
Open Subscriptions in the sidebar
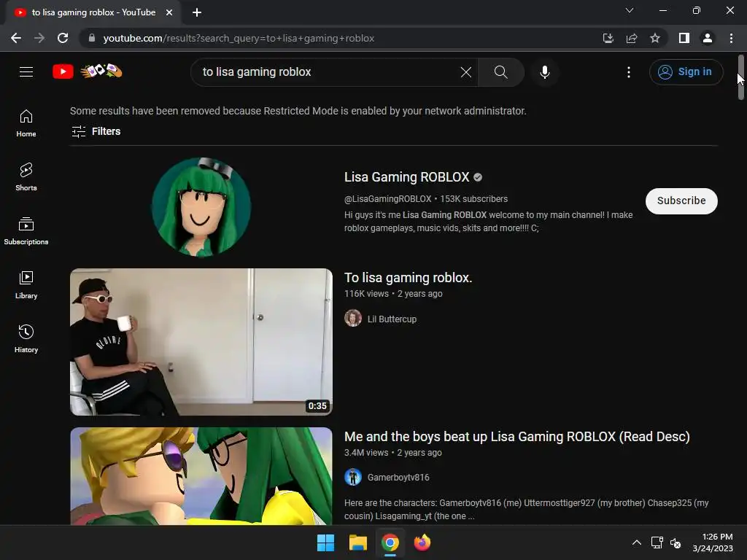[26, 231]
